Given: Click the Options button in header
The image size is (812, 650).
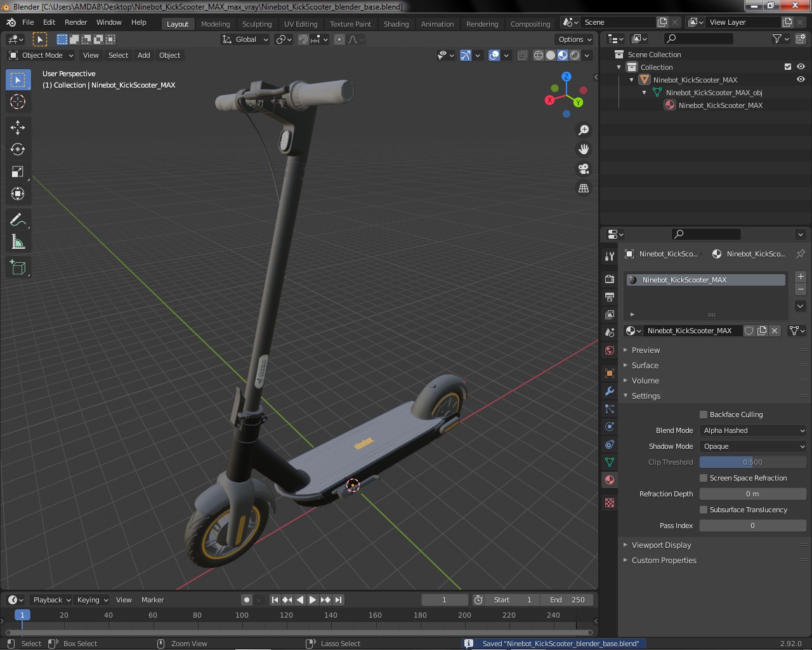Looking at the screenshot, I should point(575,39).
